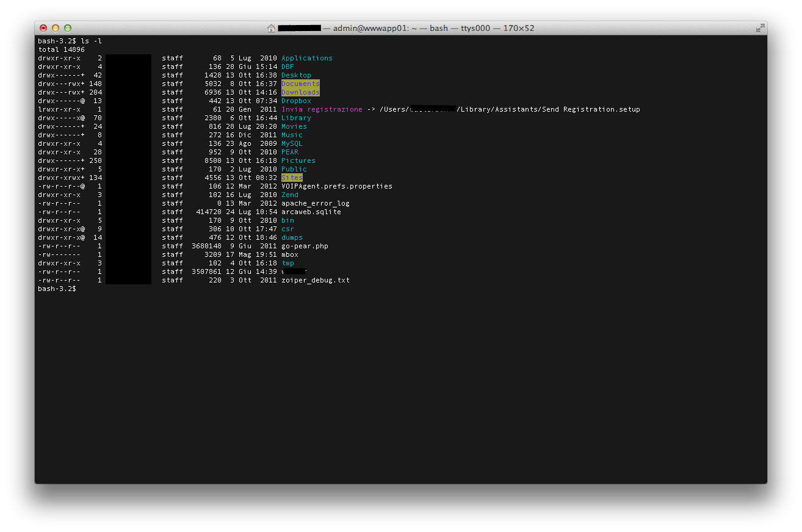Screen dimensions: 802x532
Task: Click the mbox file name
Action: (290, 254)
